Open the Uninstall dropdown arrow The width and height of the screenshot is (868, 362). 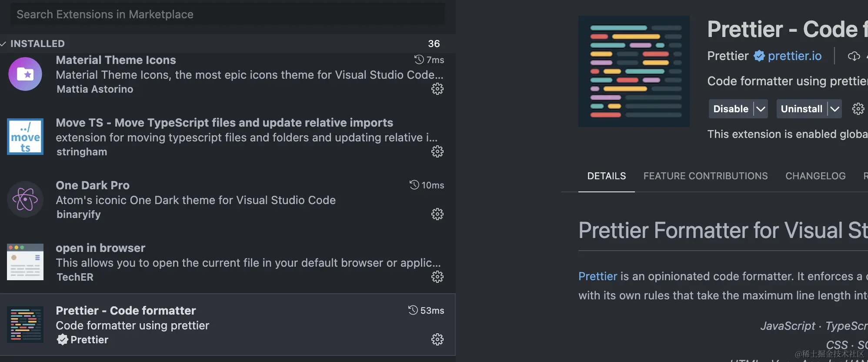834,109
